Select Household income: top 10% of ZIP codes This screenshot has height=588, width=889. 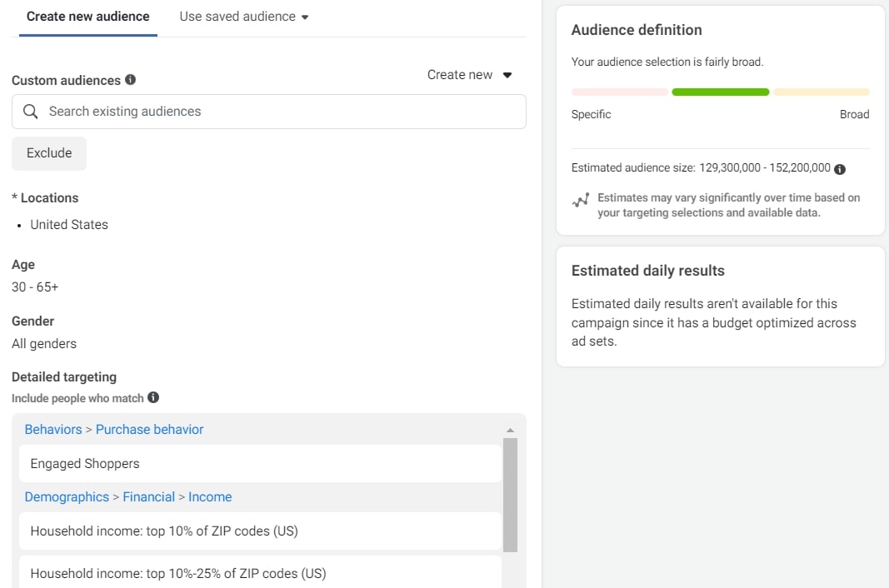[260, 531]
